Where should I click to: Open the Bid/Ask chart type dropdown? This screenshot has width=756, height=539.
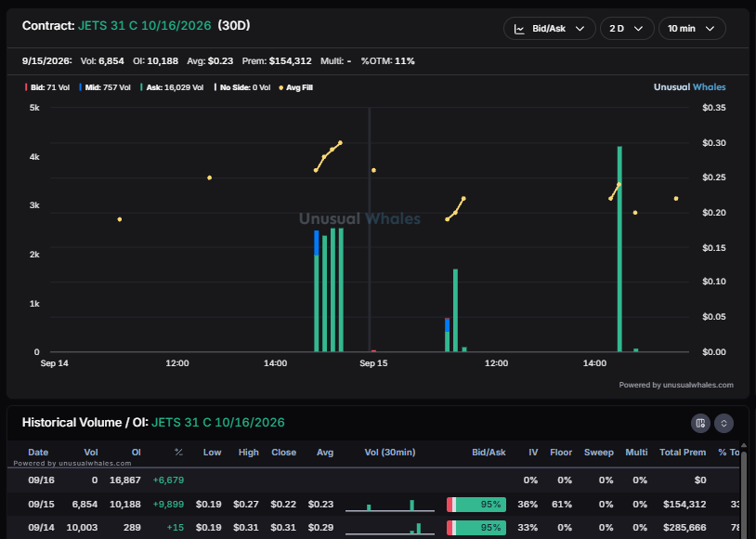click(x=549, y=29)
